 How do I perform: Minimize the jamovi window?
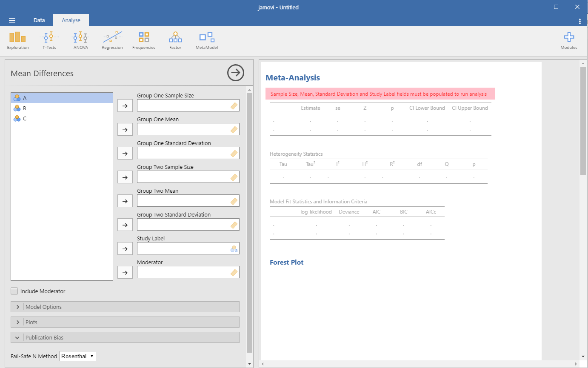(x=536, y=7)
